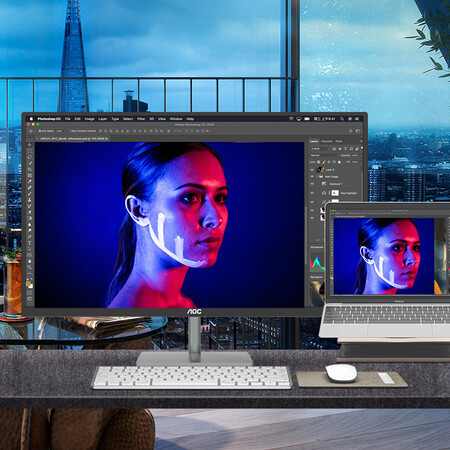
Task: Change screen mode at toolbar bottom
Action: [29, 299]
